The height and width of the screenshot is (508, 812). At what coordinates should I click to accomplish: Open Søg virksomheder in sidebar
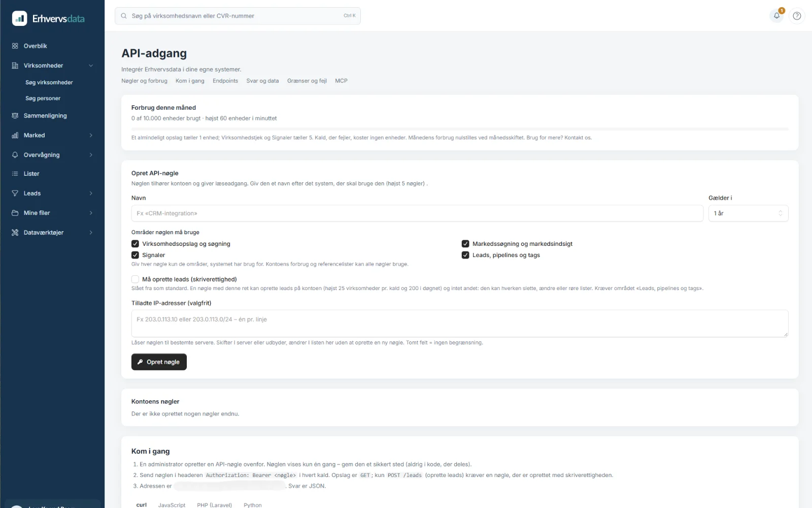click(49, 82)
